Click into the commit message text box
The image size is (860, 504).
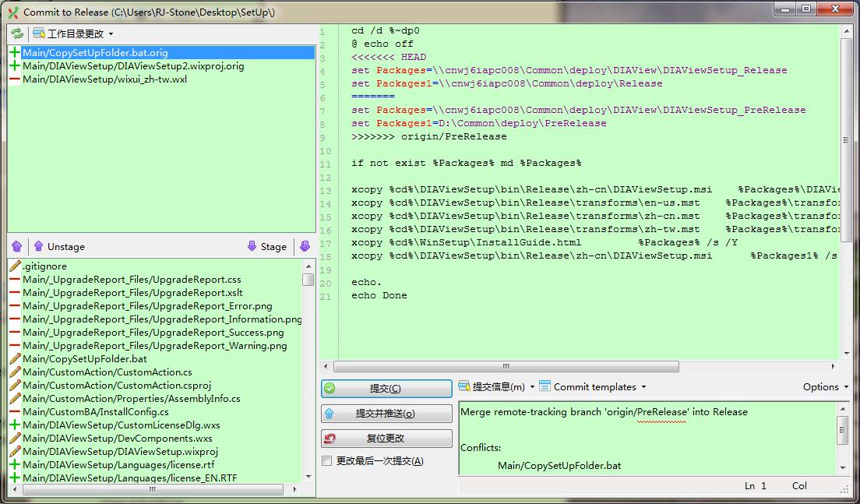[647, 436]
